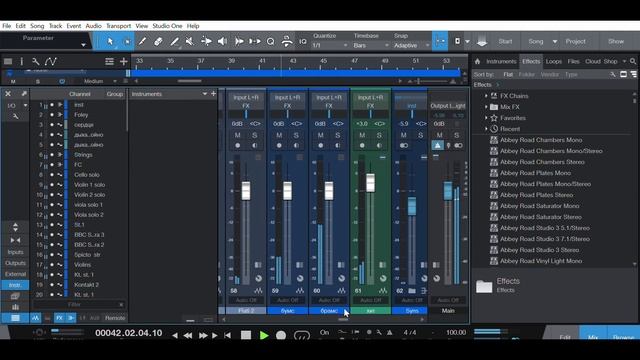Select the Bend tool
This screenshot has width=640, height=360.
coord(206,41)
